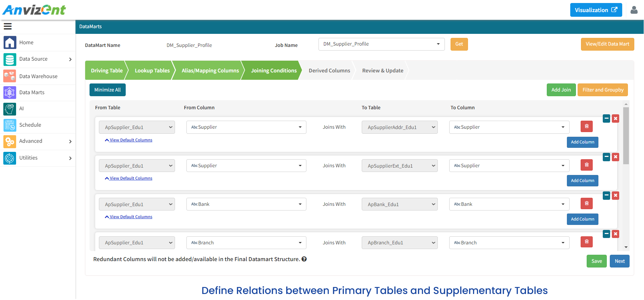Image resolution: width=644 pixels, height=300 pixels.
Task: Switch to Alias/Mapping Columns step
Action: pyautogui.click(x=210, y=70)
